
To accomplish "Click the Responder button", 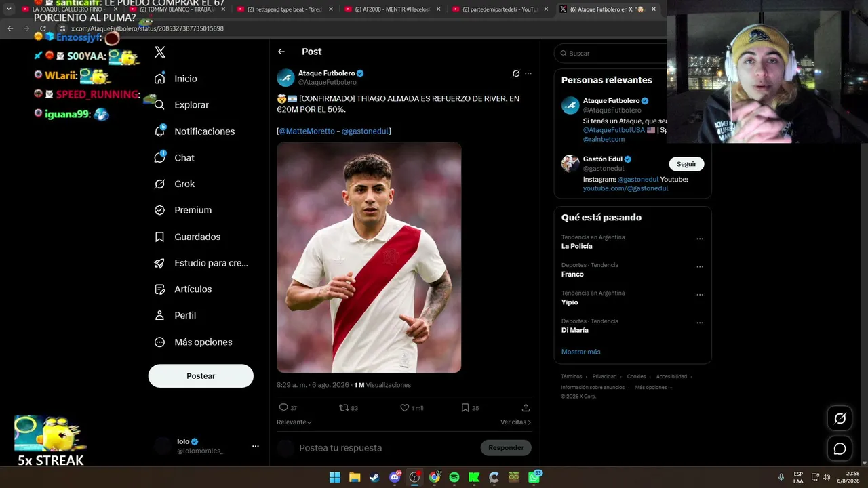I will tap(506, 447).
